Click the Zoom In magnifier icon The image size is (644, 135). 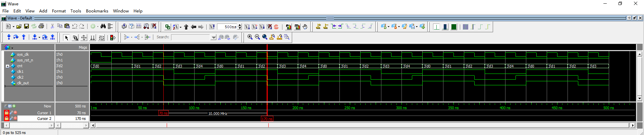(x=250, y=37)
